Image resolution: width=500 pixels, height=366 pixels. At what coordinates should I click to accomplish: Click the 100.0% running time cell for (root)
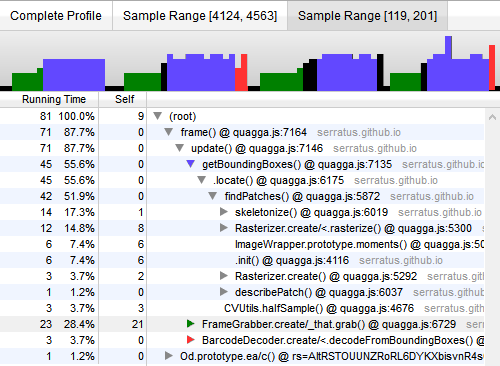click(x=76, y=116)
